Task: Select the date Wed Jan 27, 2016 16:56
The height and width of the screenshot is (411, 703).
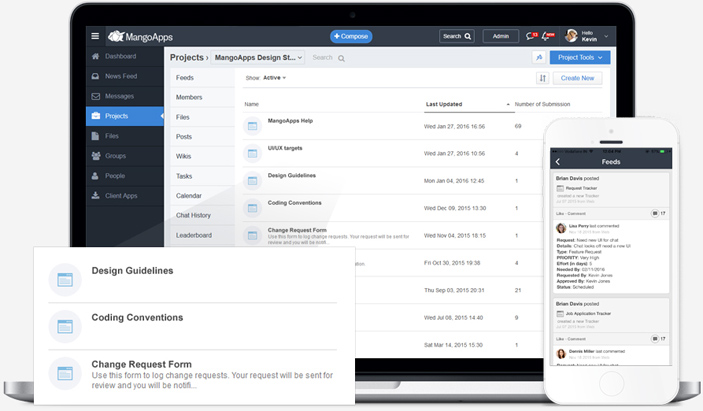Action: 454,126
